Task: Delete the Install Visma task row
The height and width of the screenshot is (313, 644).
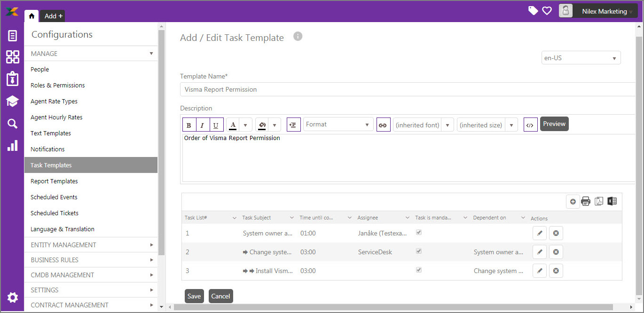Action: point(556,271)
